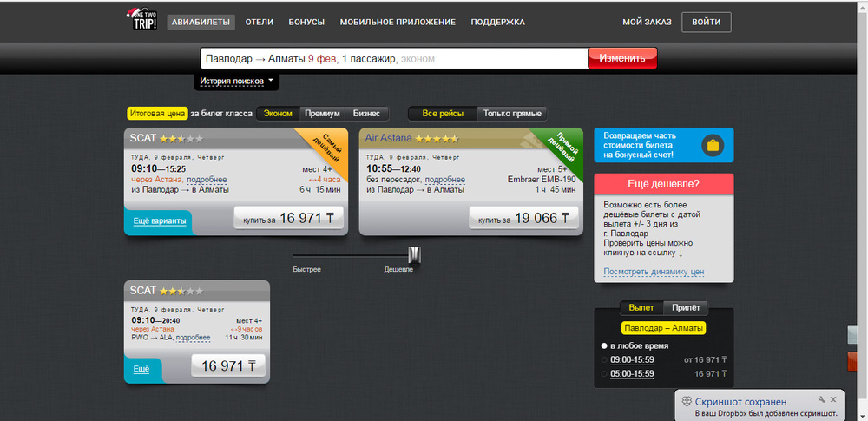The height and width of the screenshot is (421, 868).
Task: Close the Dropbox screenshot notification
Action: [833, 399]
